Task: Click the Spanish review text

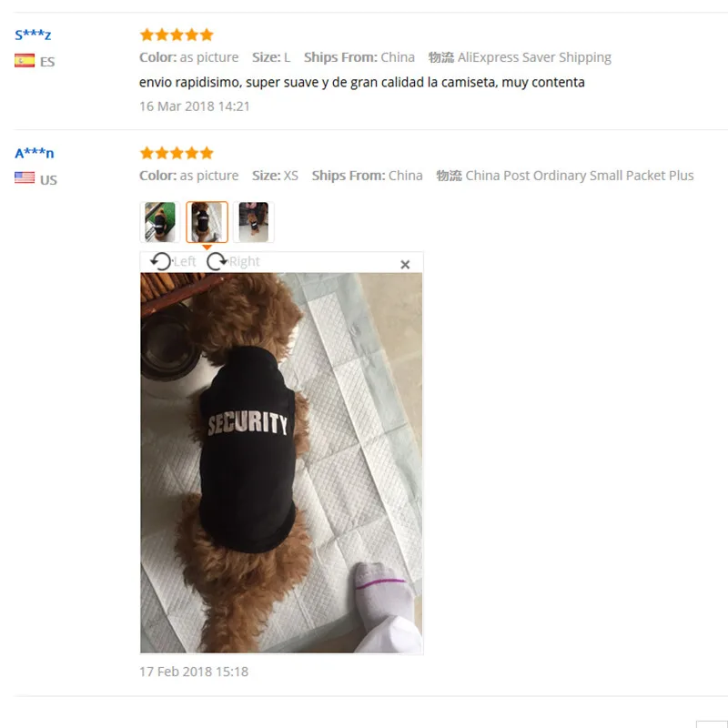Action: tap(361, 82)
